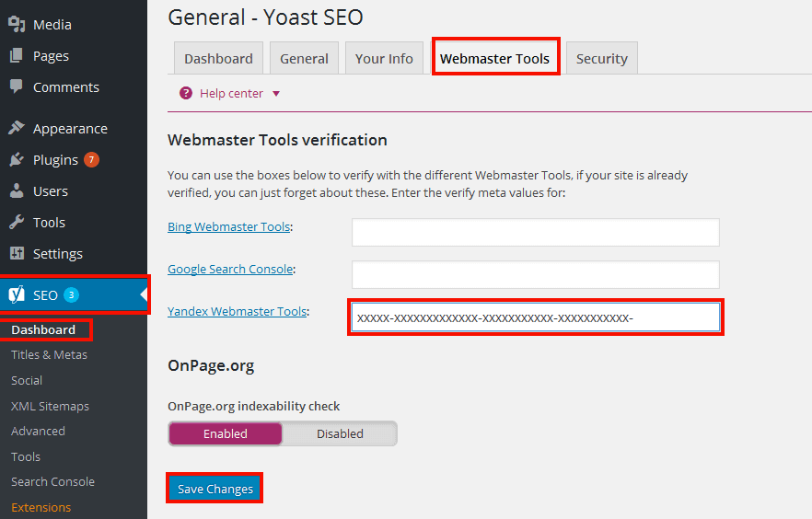
Task: Click the Plugins plug icon
Action: click(17, 159)
